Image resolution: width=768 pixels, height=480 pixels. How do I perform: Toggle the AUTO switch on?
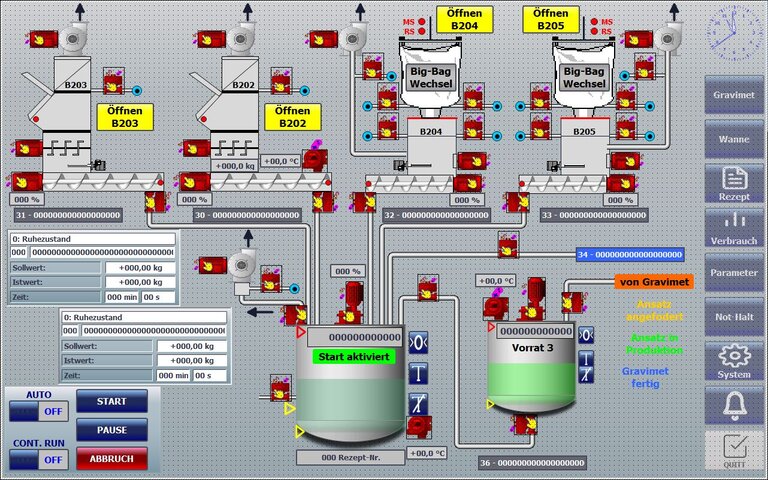coord(39,411)
